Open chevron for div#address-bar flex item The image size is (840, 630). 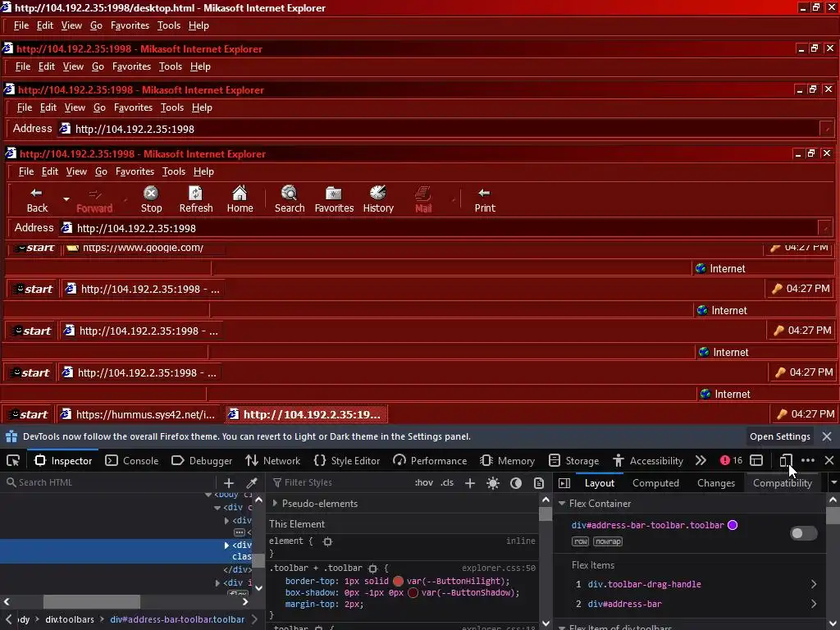(813, 605)
